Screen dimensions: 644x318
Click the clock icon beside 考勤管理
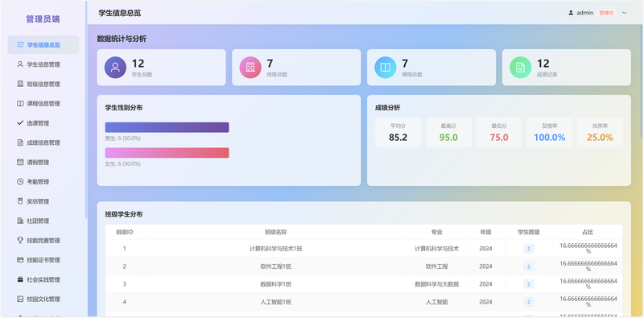(x=20, y=182)
